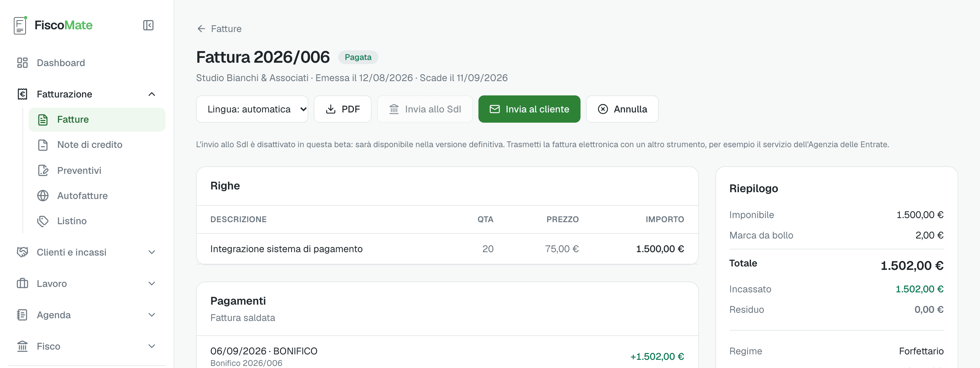Open Dashboard via its grid icon
The image size is (980, 368).
coord(22,63)
